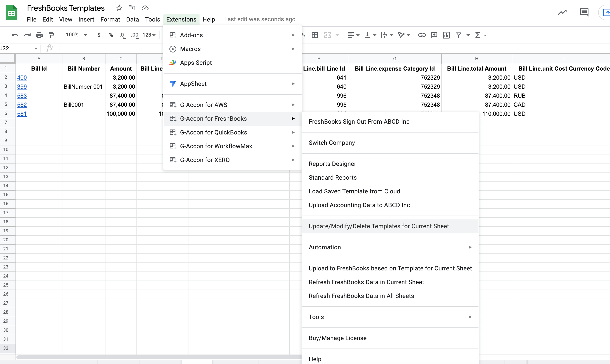Open the 123 number format dropdown
Image resolution: width=610 pixels, height=364 pixels.
[149, 35]
